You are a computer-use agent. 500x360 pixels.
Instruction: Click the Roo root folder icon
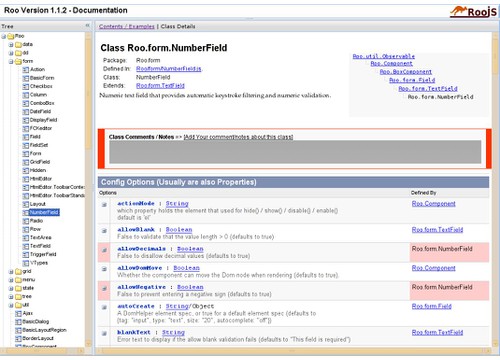(11, 36)
